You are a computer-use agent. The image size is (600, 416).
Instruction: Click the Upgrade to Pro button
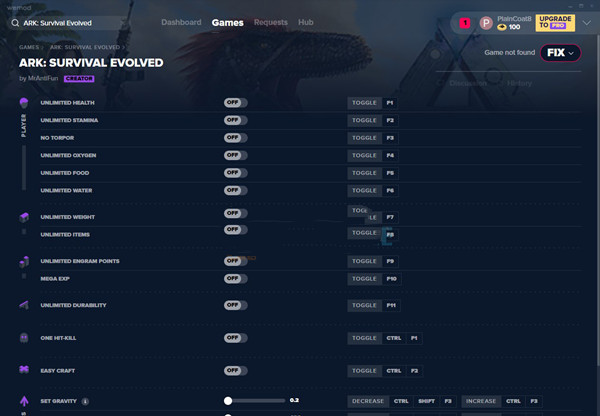tap(555, 22)
